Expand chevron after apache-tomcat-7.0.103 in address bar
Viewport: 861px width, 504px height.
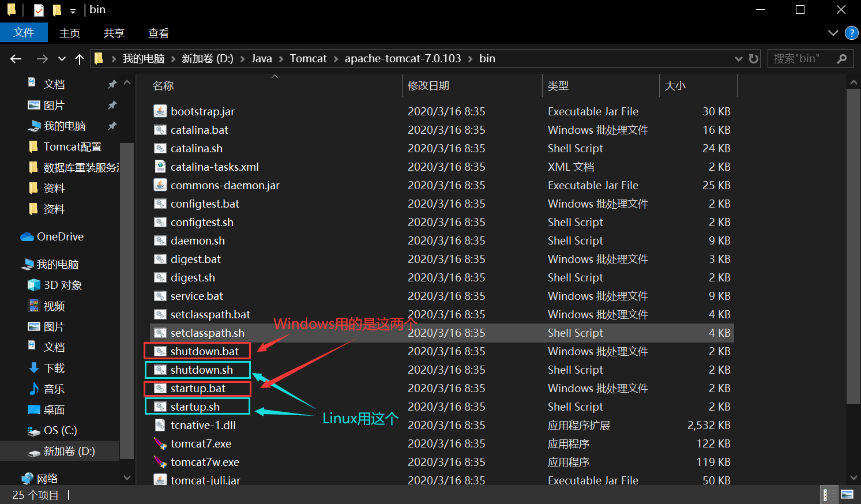pyautogui.click(x=470, y=59)
